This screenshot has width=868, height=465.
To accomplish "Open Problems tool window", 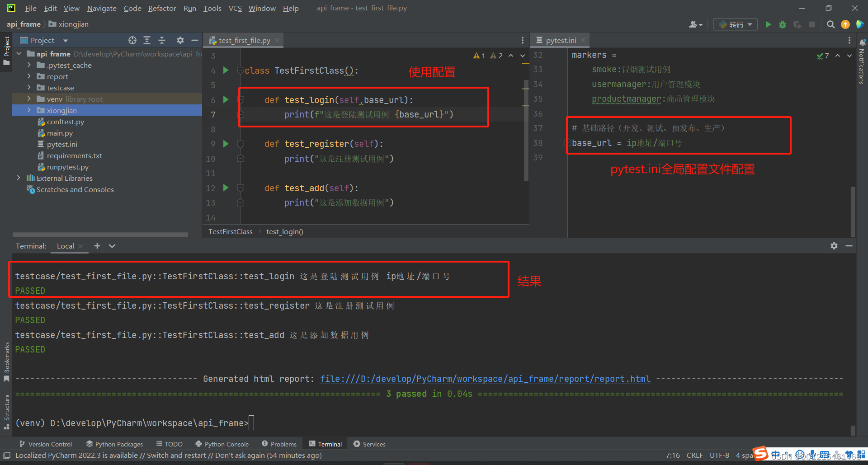I will point(279,444).
